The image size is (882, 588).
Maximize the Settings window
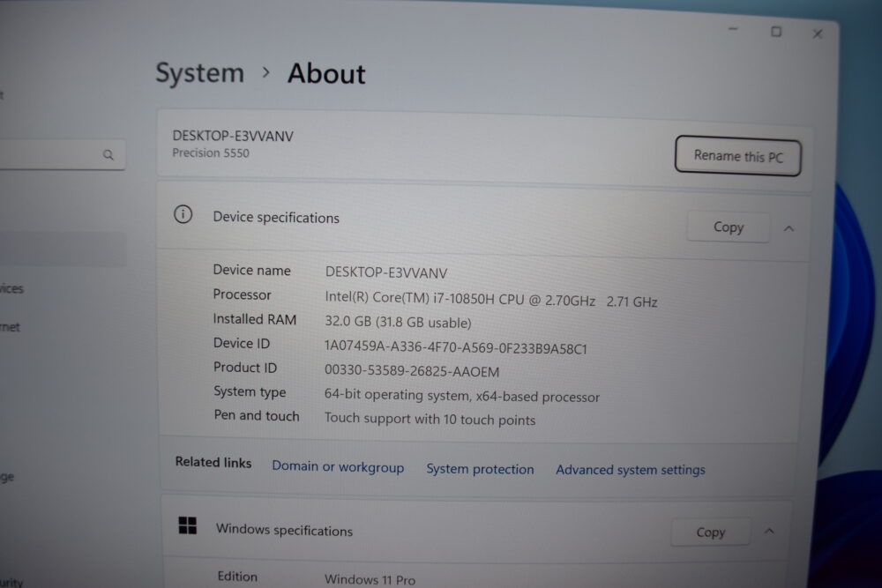pos(776,32)
